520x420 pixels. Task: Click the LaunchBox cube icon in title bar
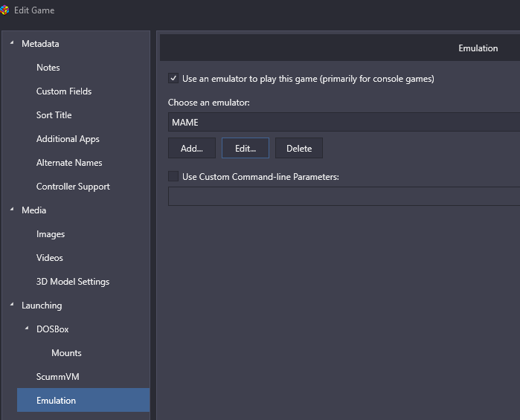pos(4,10)
